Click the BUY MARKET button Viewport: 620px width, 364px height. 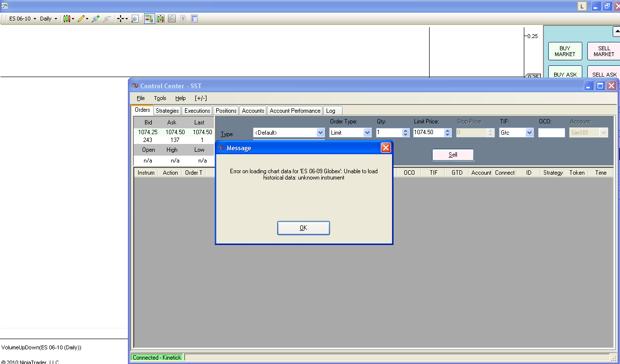coord(565,51)
